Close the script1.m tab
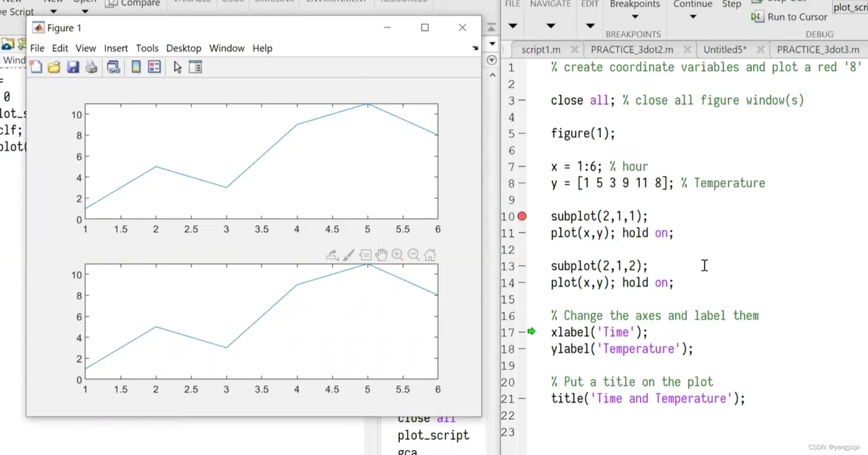The image size is (868, 455). tap(574, 50)
